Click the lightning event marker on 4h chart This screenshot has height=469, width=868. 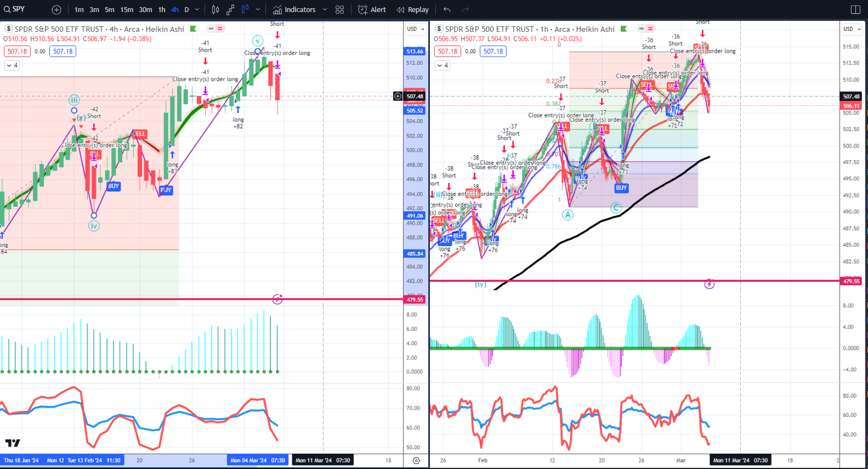[277, 300]
